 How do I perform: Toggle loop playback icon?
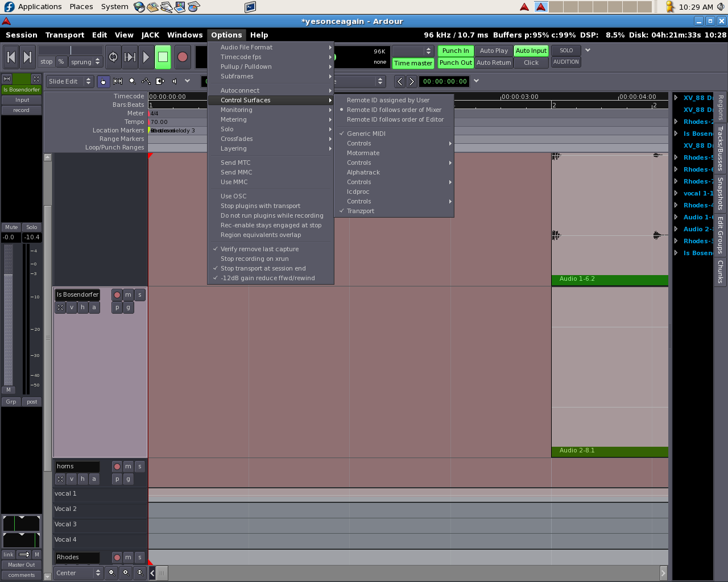113,57
